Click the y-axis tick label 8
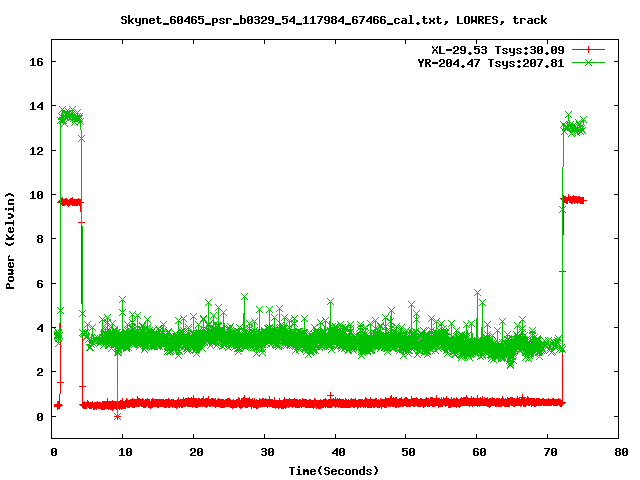 [x=40, y=239]
